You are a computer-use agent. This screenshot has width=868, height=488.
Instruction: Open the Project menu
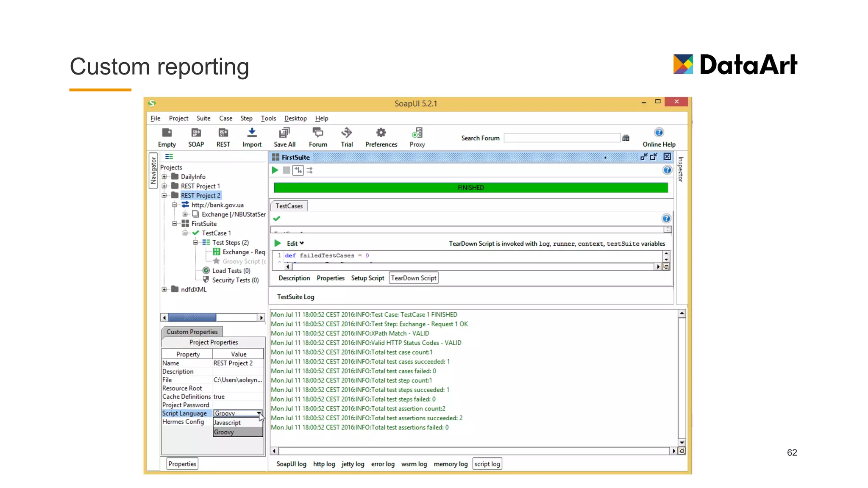(x=178, y=119)
